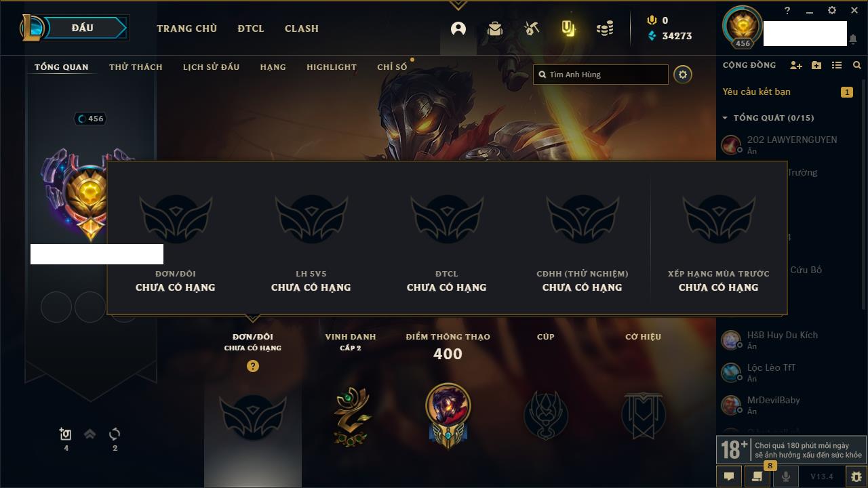
Task: Open profile search settings gear
Action: point(683,75)
